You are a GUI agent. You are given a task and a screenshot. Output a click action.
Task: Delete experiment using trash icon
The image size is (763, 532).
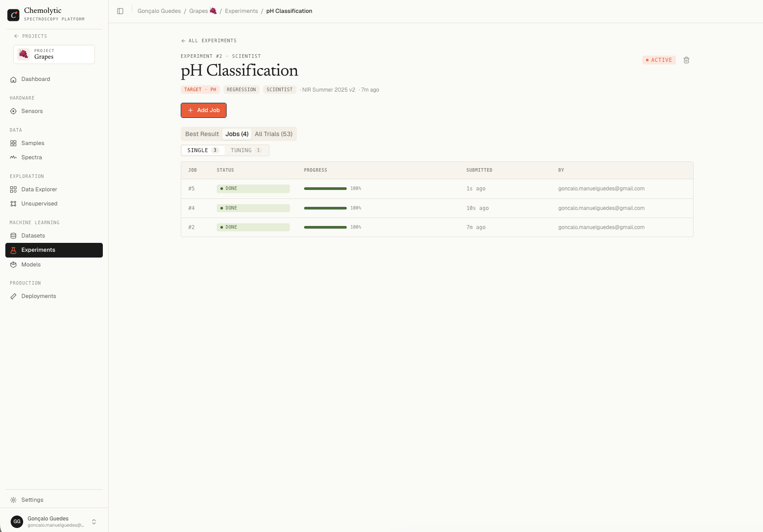[x=686, y=60]
